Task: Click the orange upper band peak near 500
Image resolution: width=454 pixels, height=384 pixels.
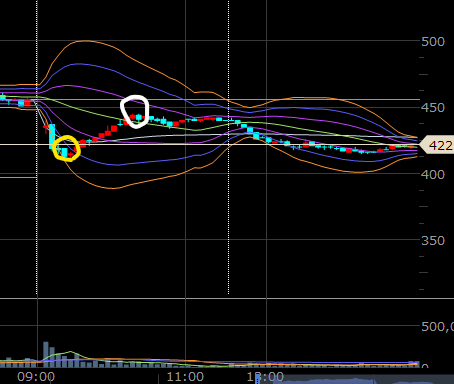Action: click(x=85, y=41)
